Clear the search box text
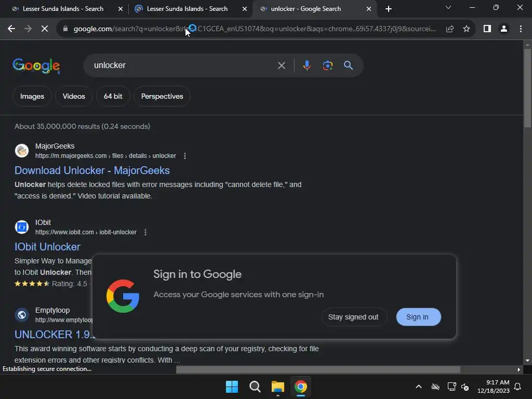 (281, 65)
